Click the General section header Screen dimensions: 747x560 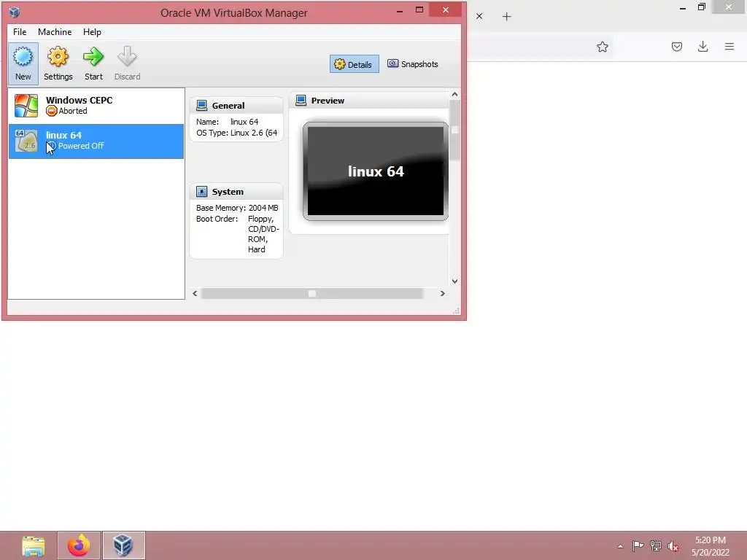pos(236,105)
